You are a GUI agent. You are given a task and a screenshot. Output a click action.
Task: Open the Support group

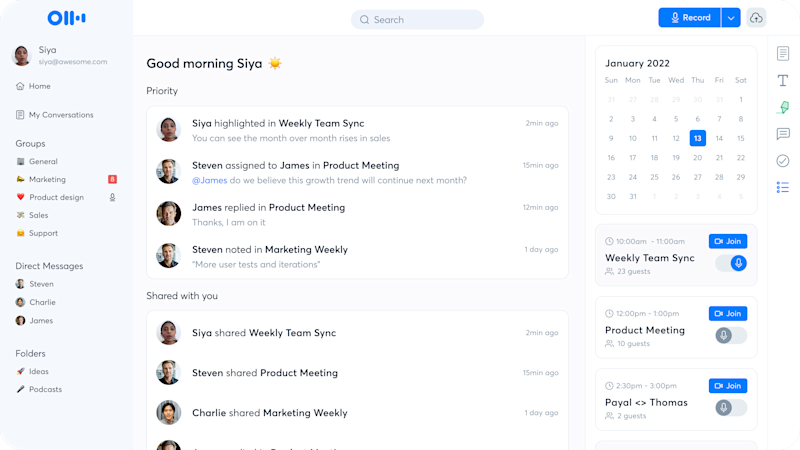click(x=43, y=233)
